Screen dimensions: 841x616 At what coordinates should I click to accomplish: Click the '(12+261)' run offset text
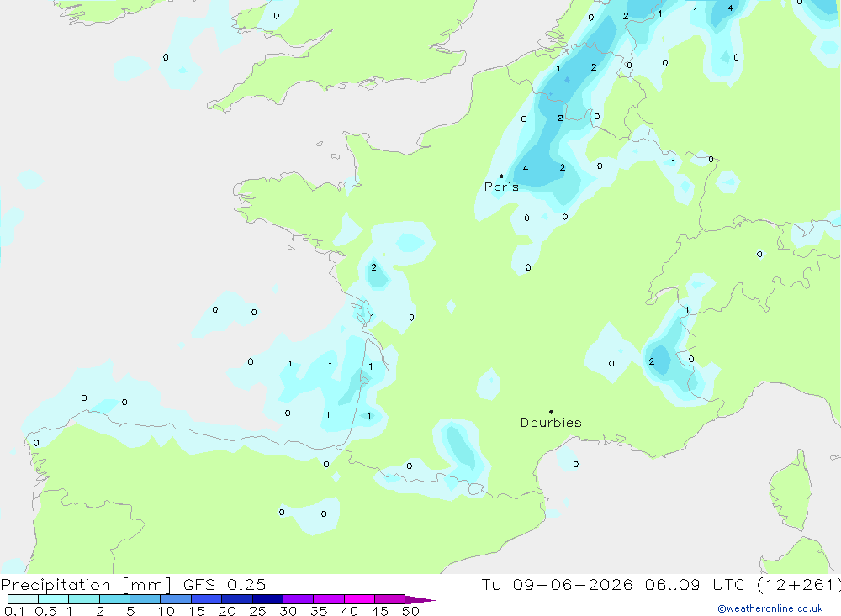(x=799, y=585)
